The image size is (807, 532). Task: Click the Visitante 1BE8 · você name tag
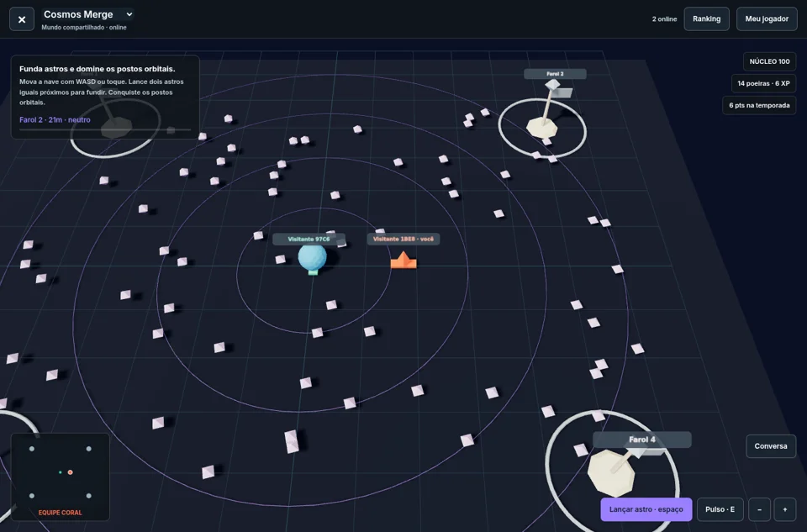pos(403,240)
